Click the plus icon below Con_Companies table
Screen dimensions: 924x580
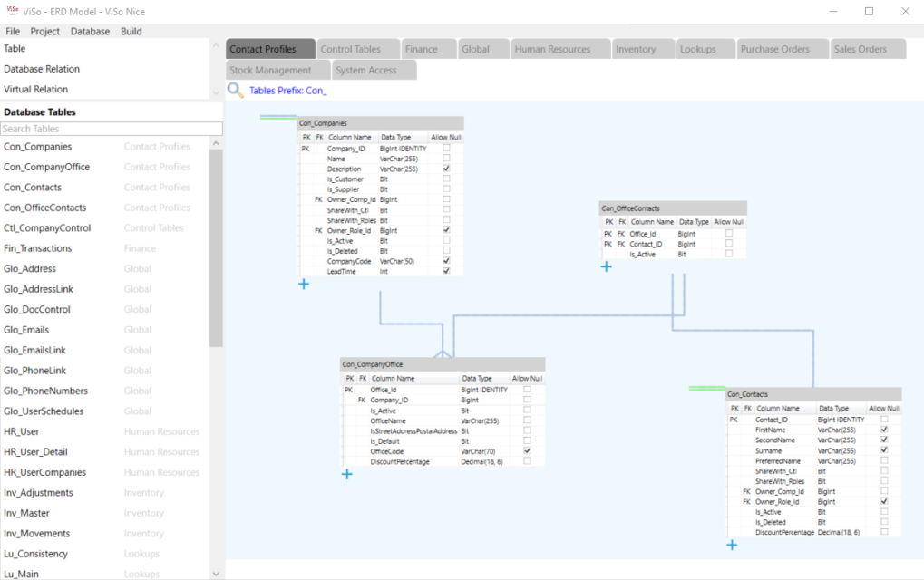tap(304, 284)
